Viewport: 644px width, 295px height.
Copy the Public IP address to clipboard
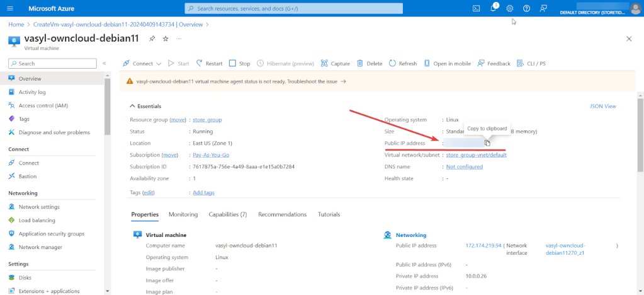(487, 143)
